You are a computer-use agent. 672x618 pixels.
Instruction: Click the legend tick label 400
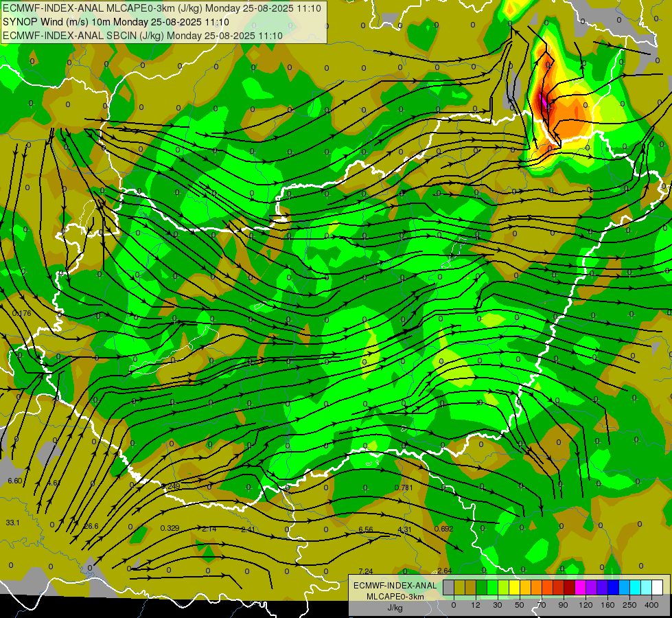point(651,605)
